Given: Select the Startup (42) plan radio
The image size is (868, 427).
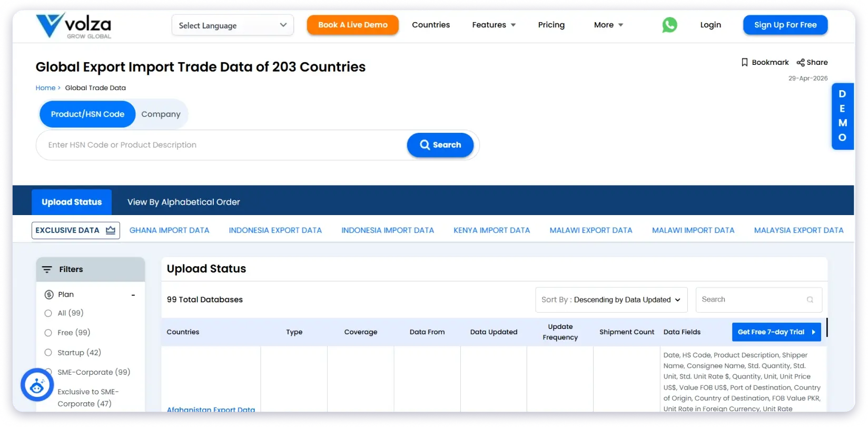Looking at the screenshot, I should [x=48, y=353].
